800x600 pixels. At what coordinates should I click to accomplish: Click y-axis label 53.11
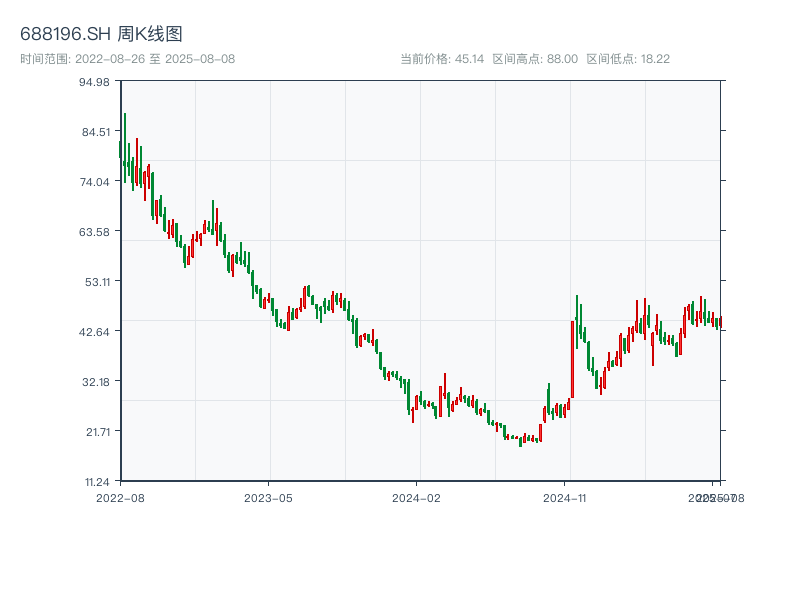coord(97,282)
